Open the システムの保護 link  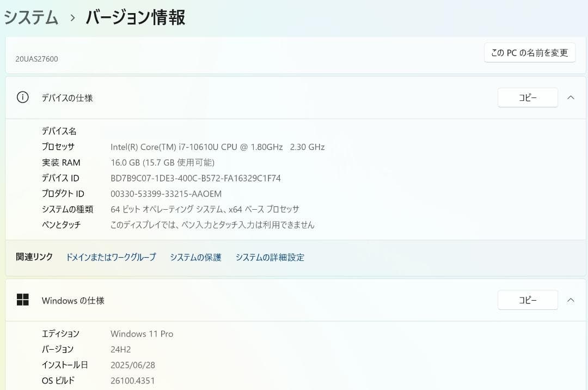point(195,257)
